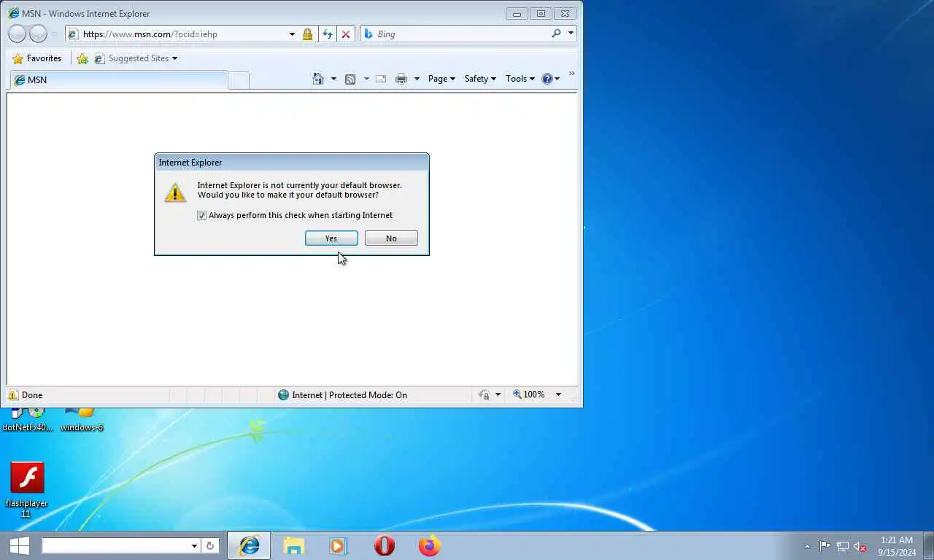The width and height of the screenshot is (934, 560).
Task: Open the search provider dropdown arrow
Action: (x=571, y=34)
